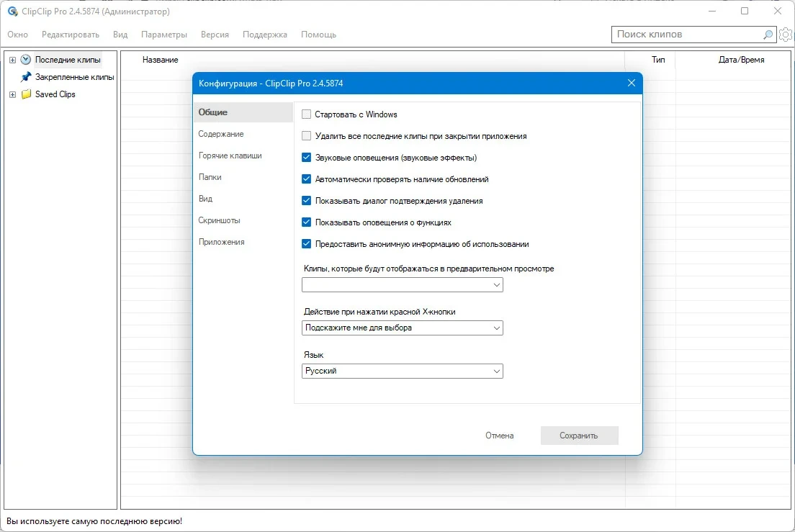Uncheck Автоматически проверять наличие обновлений
795x532 pixels.
(x=306, y=179)
